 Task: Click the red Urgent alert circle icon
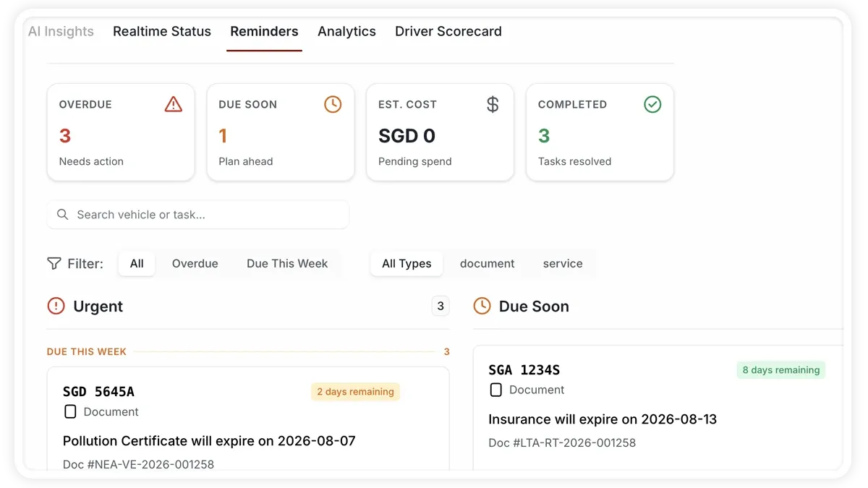pyautogui.click(x=56, y=306)
